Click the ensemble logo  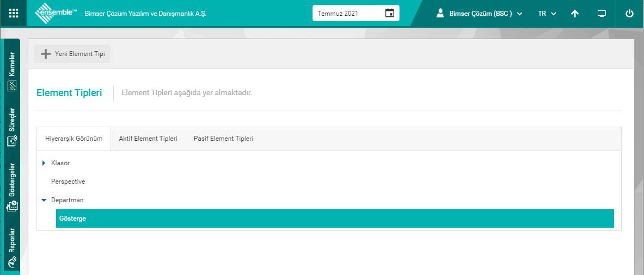click(x=56, y=14)
